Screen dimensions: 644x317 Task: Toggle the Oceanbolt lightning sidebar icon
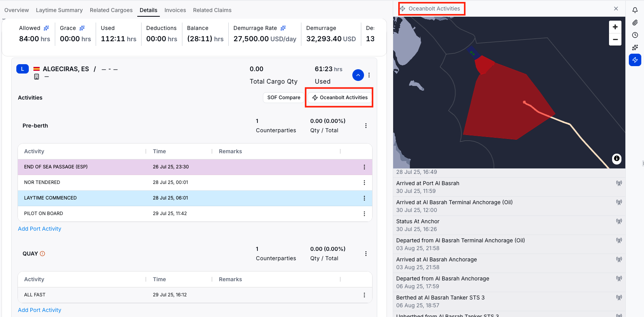pos(635,60)
